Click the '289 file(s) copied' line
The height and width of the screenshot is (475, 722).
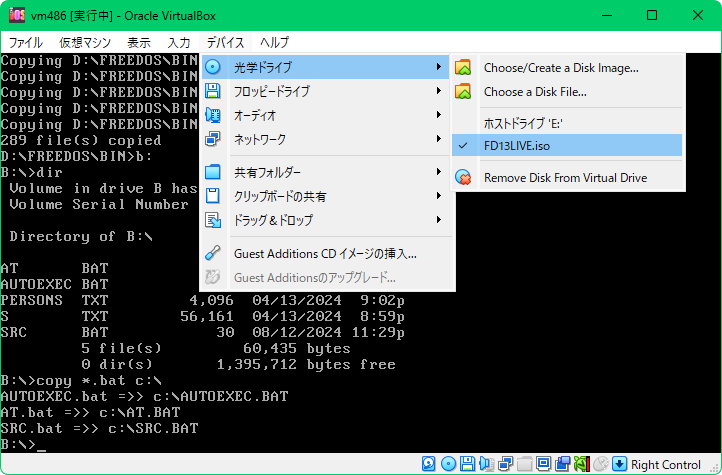point(81,140)
